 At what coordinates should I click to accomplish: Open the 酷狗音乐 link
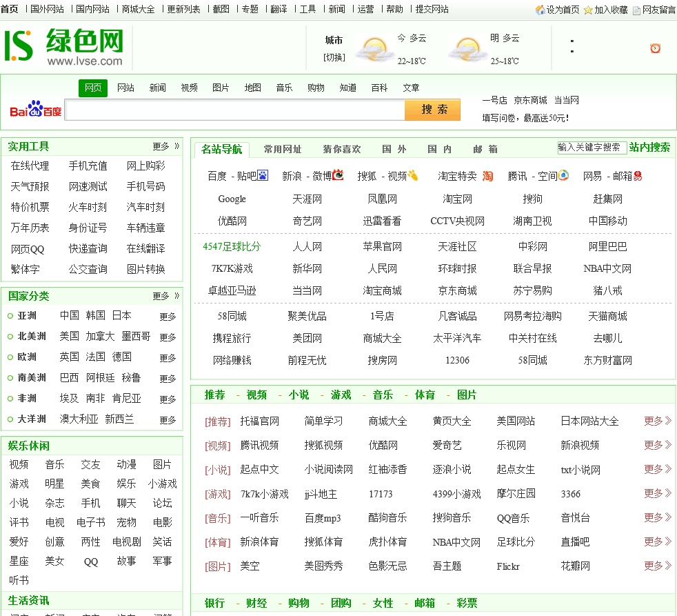tap(387, 518)
